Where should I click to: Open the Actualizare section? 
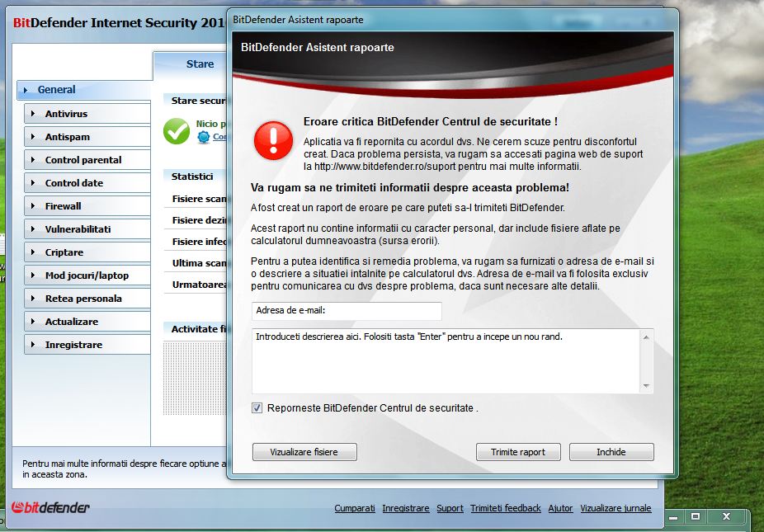[87, 322]
